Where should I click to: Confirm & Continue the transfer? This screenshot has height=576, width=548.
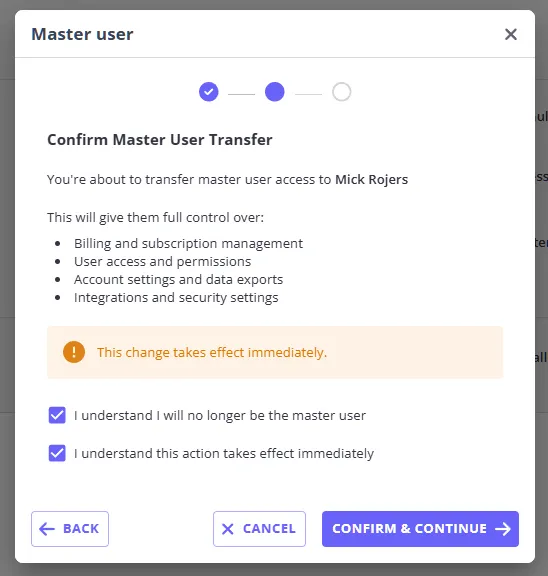[x=420, y=529]
